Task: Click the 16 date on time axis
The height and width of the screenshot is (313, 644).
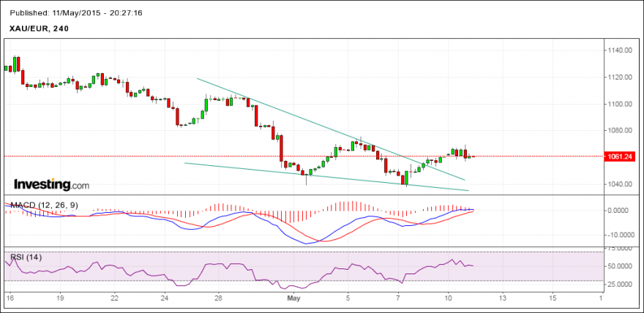Action: [x=11, y=297]
